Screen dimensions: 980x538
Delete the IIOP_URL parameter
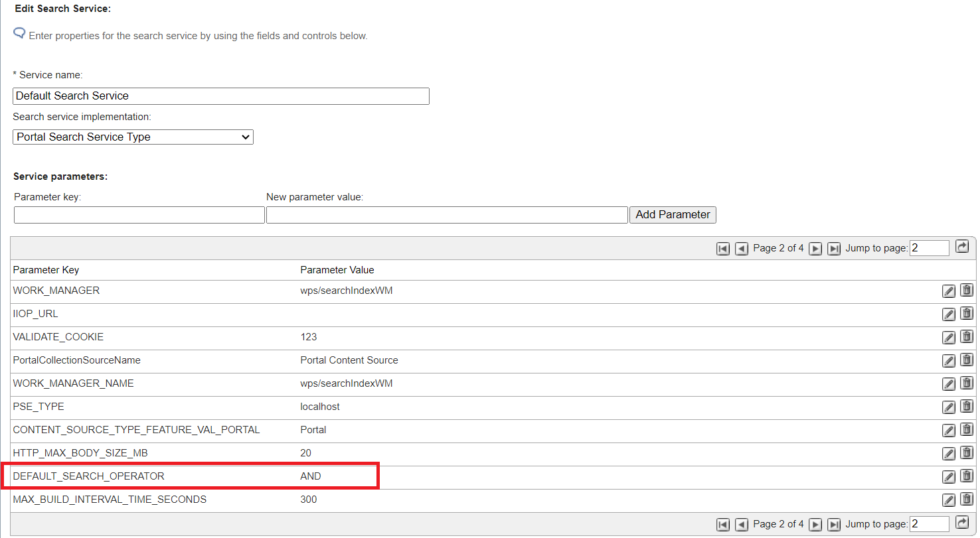click(x=967, y=314)
